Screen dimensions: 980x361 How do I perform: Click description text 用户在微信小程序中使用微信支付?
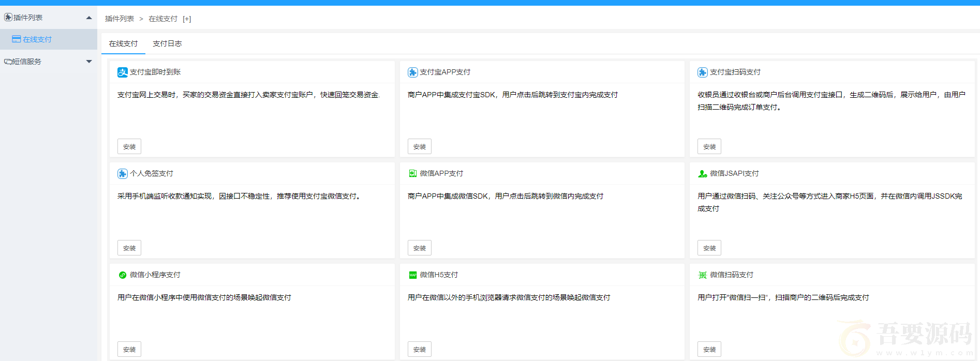click(x=204, y=297)
